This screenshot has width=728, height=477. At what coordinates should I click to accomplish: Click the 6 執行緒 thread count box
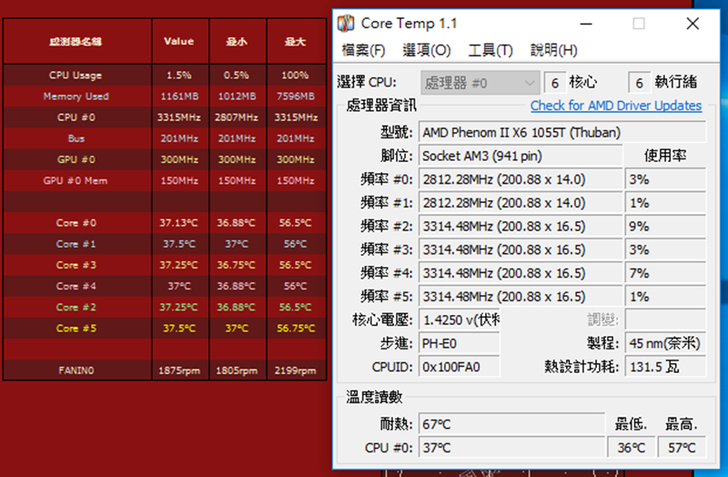pos(639,83)
